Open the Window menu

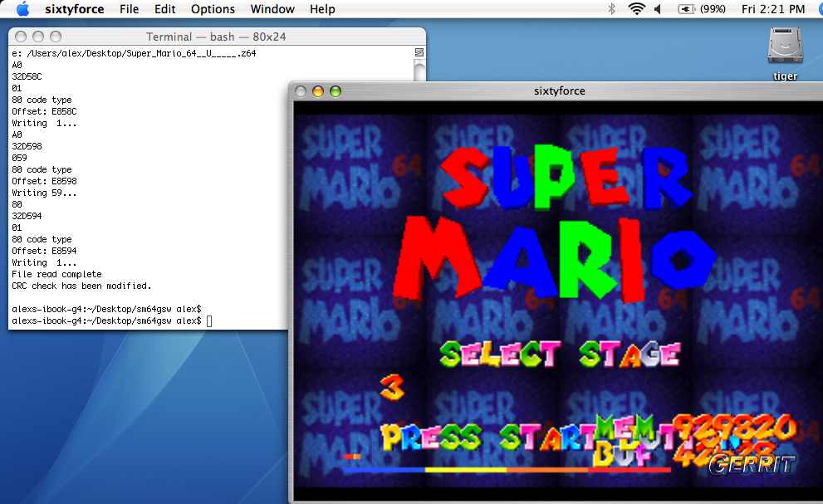[272, 9]
